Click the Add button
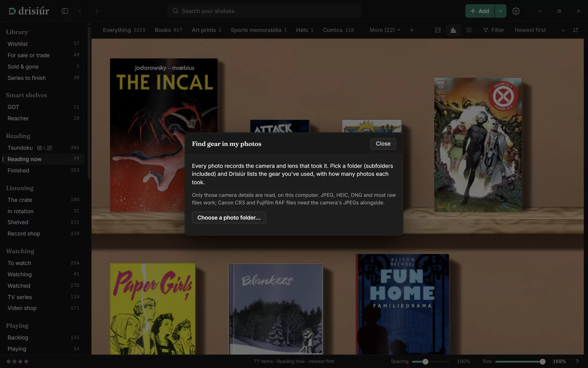This screenshot has width=588, height=368. [480, 11]
